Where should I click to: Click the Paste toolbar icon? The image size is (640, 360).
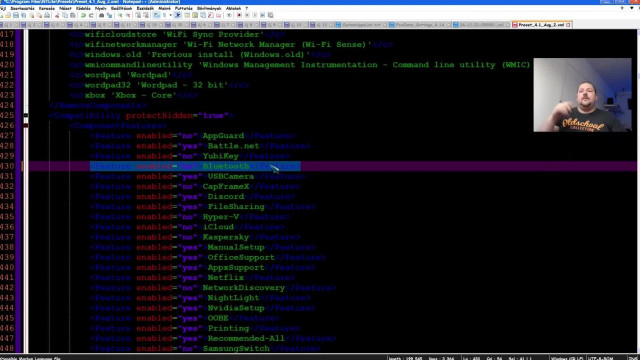tap(73, 15)
